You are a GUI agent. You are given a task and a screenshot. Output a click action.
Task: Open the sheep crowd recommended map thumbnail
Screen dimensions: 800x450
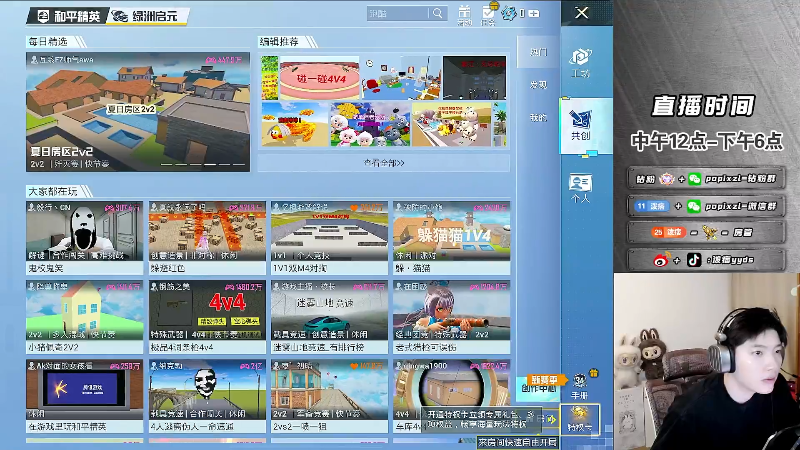452,124
